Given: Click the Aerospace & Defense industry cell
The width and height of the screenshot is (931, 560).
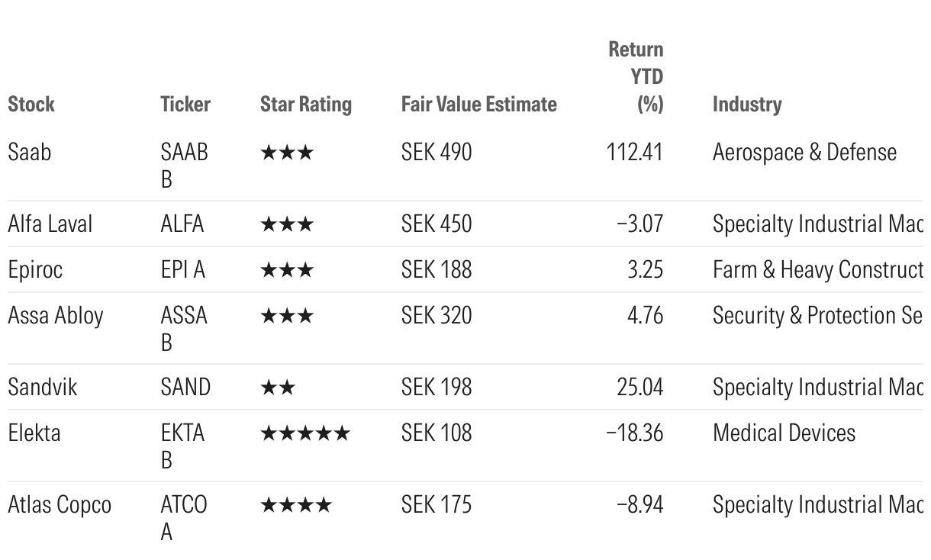Looking at the screenshot, I should [804, 153].
